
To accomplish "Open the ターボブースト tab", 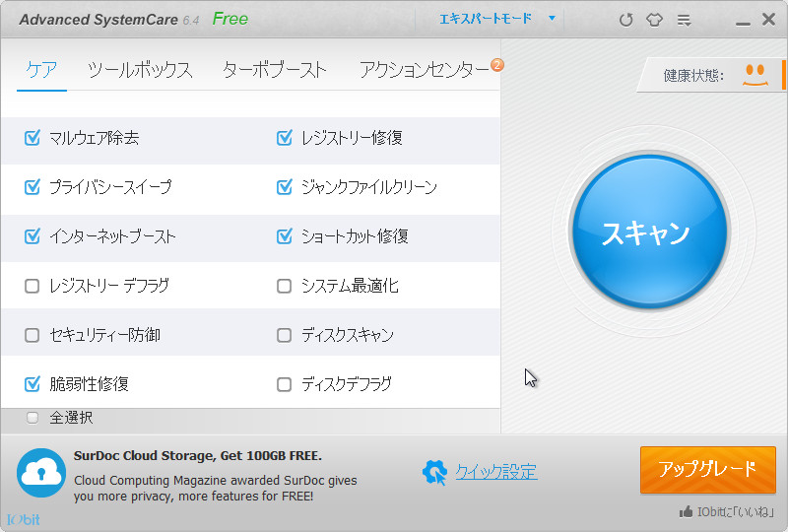I will click(x=275, y=69).
